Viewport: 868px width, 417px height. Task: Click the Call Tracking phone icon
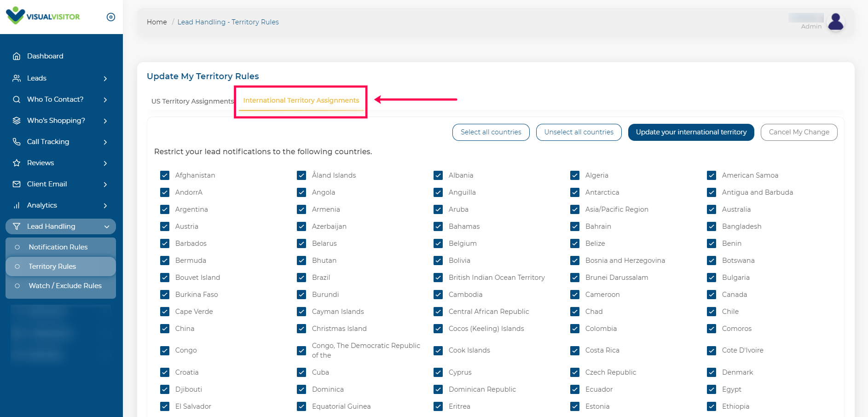[x=17, y=142]
